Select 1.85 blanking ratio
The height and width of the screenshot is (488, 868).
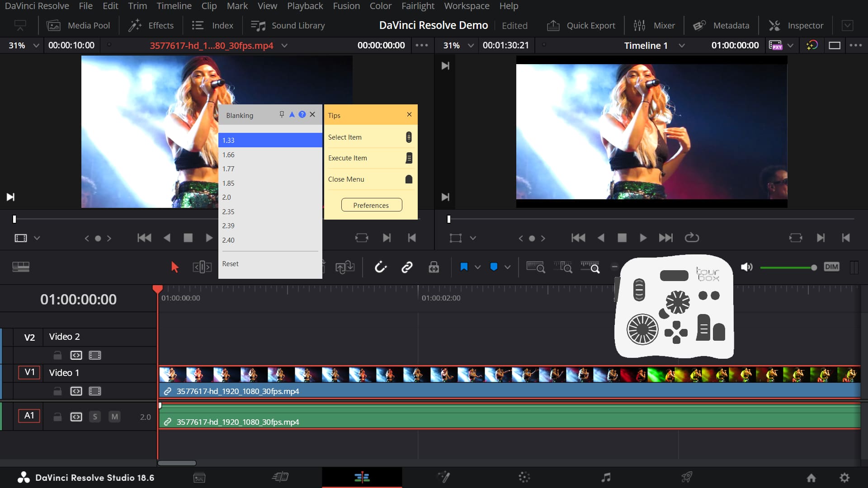270,183
